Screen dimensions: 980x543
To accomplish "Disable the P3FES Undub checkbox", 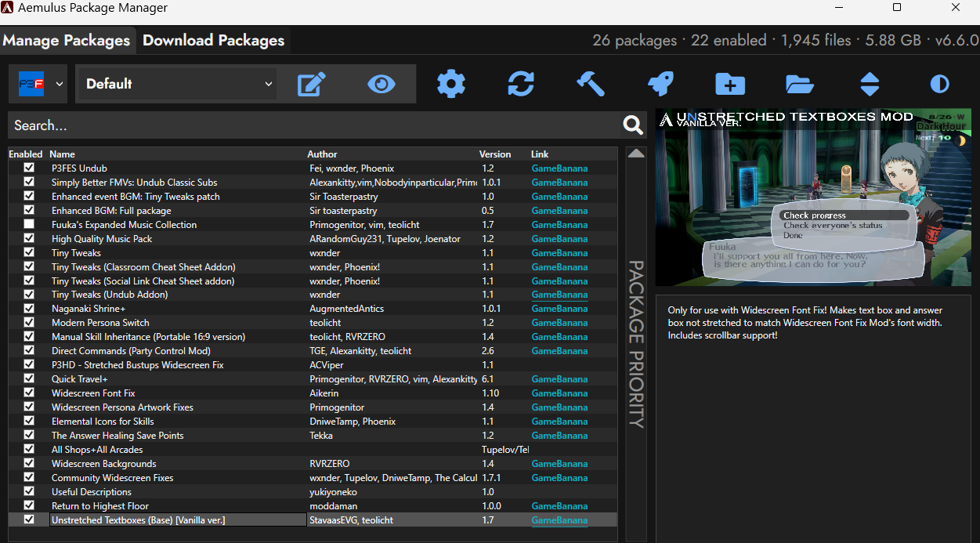I will (29, 168).
